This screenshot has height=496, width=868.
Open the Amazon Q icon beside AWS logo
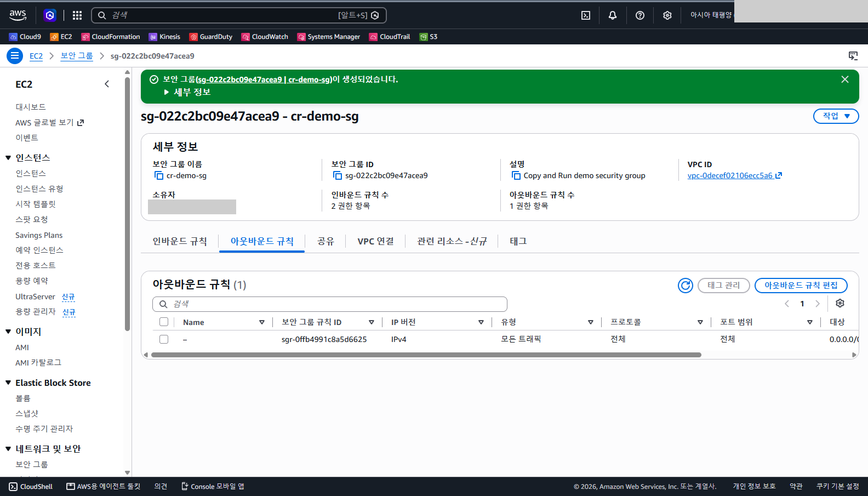(x=50, y=15)
